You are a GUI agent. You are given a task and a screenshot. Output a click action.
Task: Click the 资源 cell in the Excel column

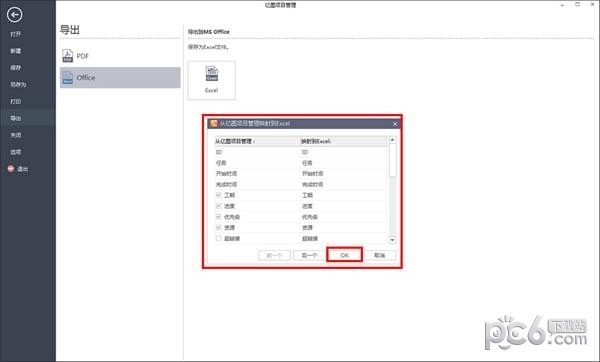(x=343, y=227)
